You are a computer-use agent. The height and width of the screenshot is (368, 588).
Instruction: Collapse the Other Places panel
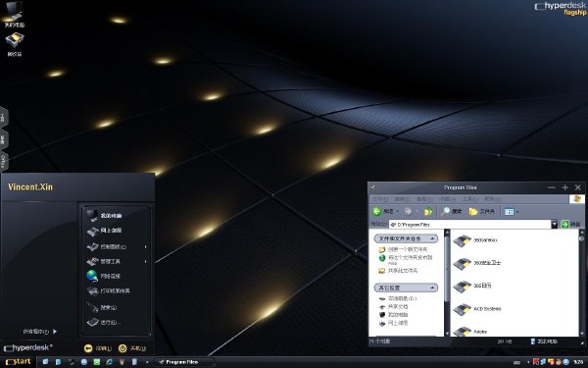[433, 288]
